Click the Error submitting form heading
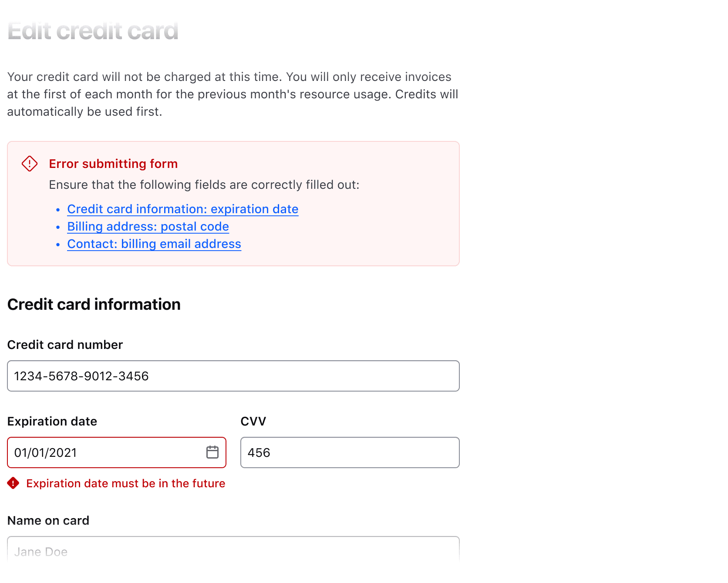Screen dimensions: 728x583 coord(113,164)
